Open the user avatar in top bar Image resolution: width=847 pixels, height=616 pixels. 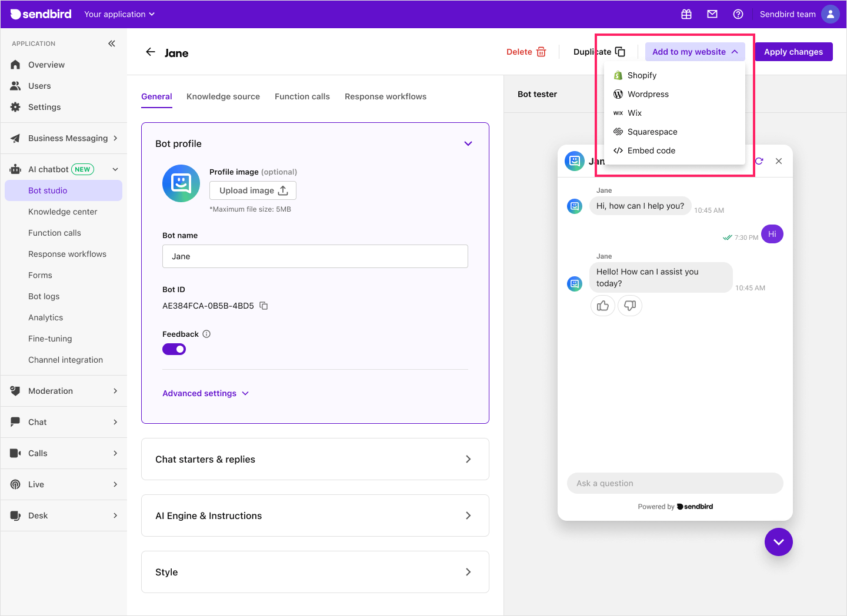click(x=831, y=14)
